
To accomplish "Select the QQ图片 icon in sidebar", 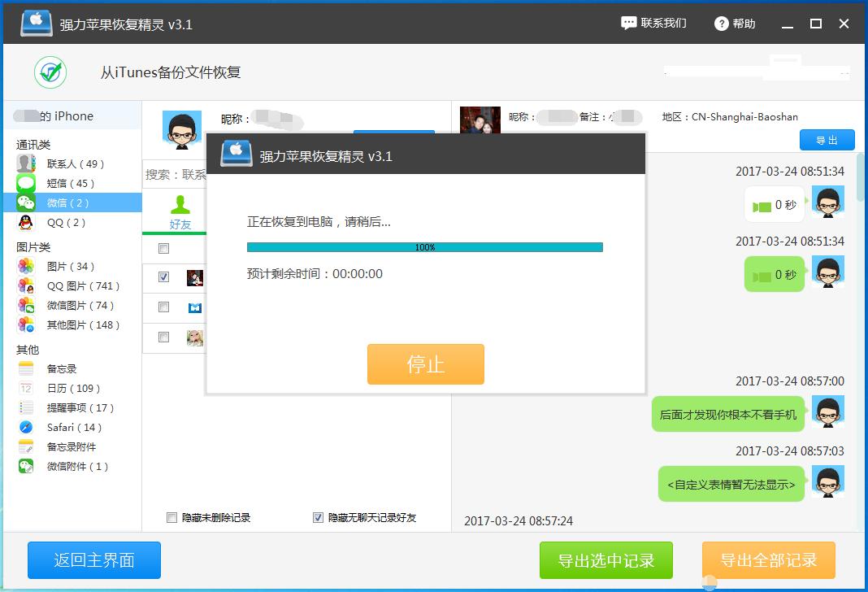I will (x=24, y=285).
